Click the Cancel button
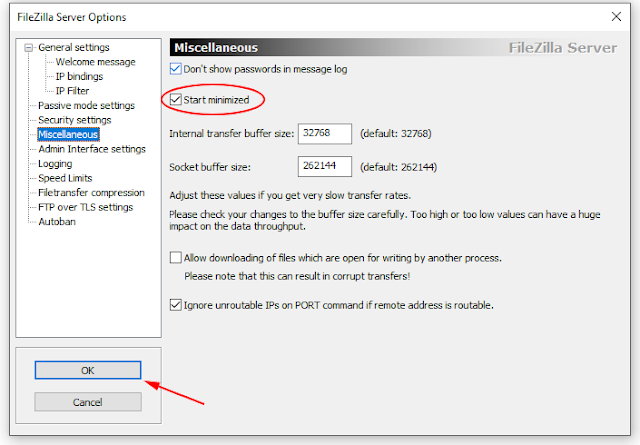The height and width of the screenshot is (445, 640). pyautogui.click(x=88, y=402)
